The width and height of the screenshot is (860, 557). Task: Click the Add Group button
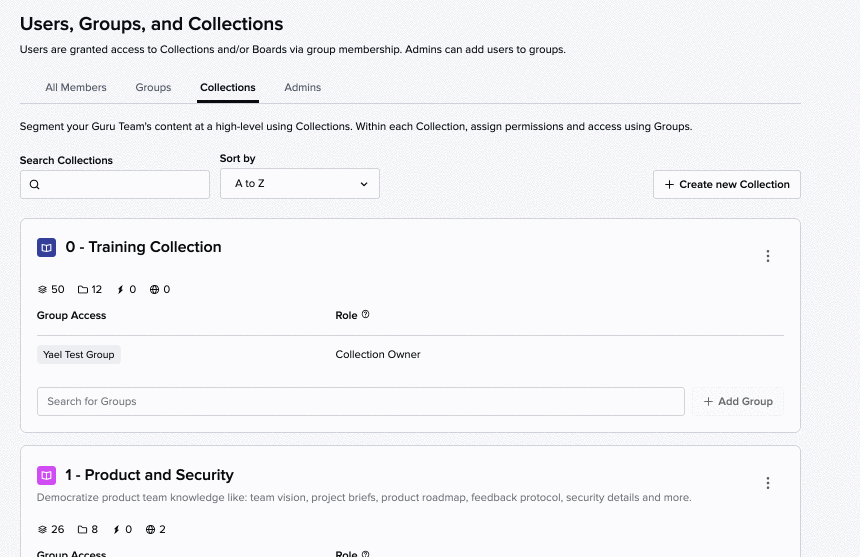738,401
